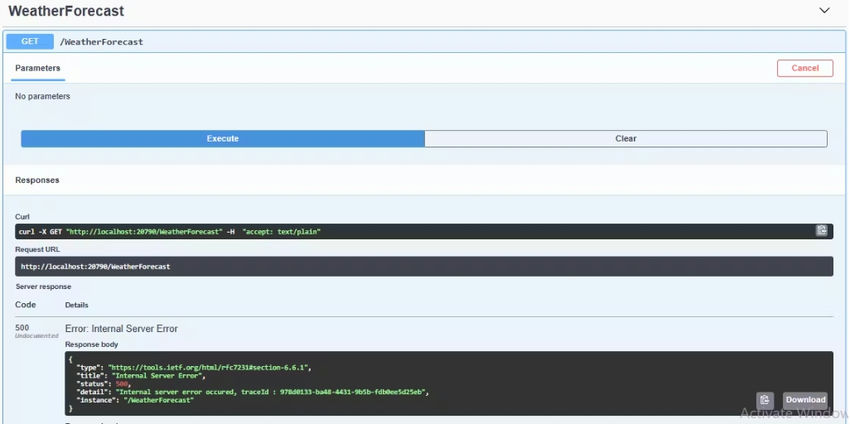This screenshot has width=850, height=424.
Task: Click the traceId detail line in response
Action: 253,392
